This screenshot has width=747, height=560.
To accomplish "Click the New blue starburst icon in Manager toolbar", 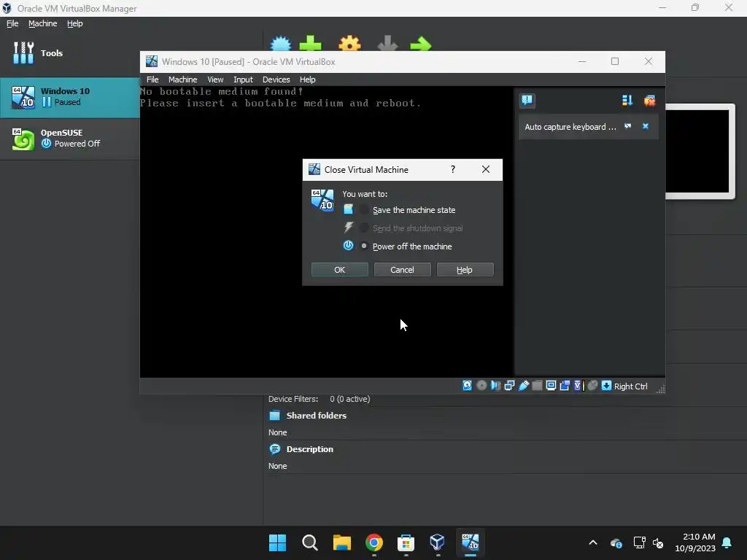I will coord(281,44).
